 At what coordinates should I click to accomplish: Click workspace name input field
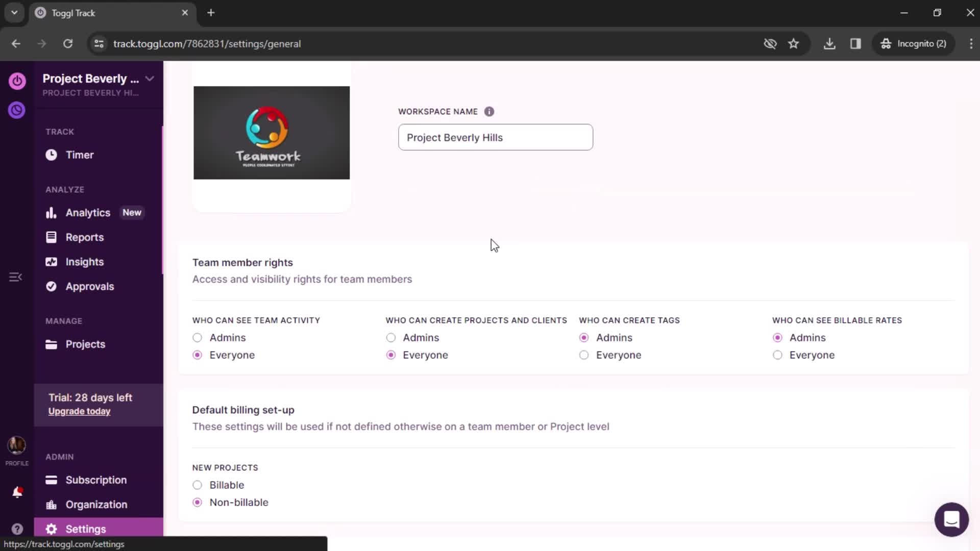pyautogui.click(x=497, y=137)
